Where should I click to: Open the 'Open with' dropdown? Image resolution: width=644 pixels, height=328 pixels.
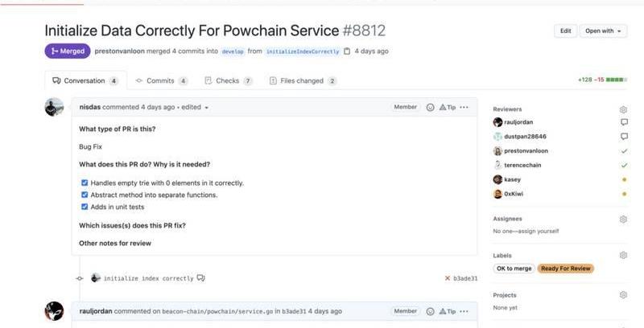tap(604, 31)
